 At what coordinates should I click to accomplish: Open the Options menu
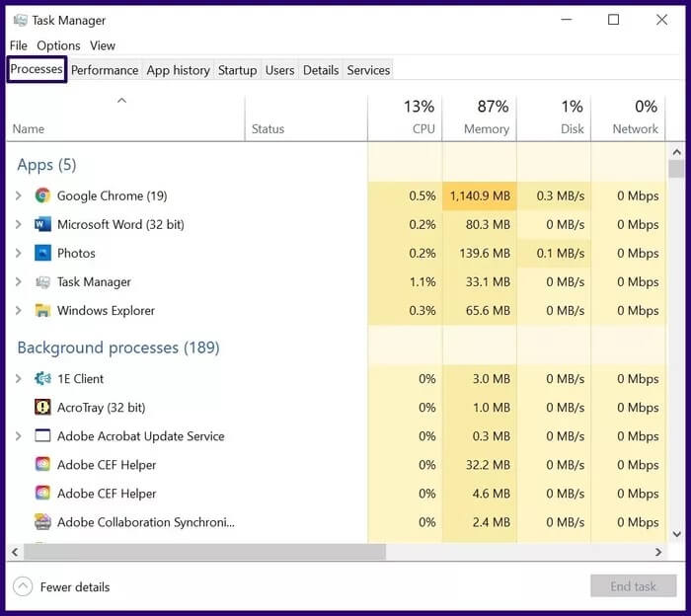coord(58,45)
